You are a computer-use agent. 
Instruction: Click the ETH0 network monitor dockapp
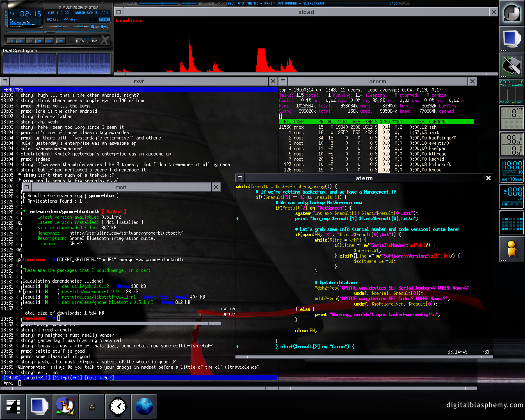(511, 92)
